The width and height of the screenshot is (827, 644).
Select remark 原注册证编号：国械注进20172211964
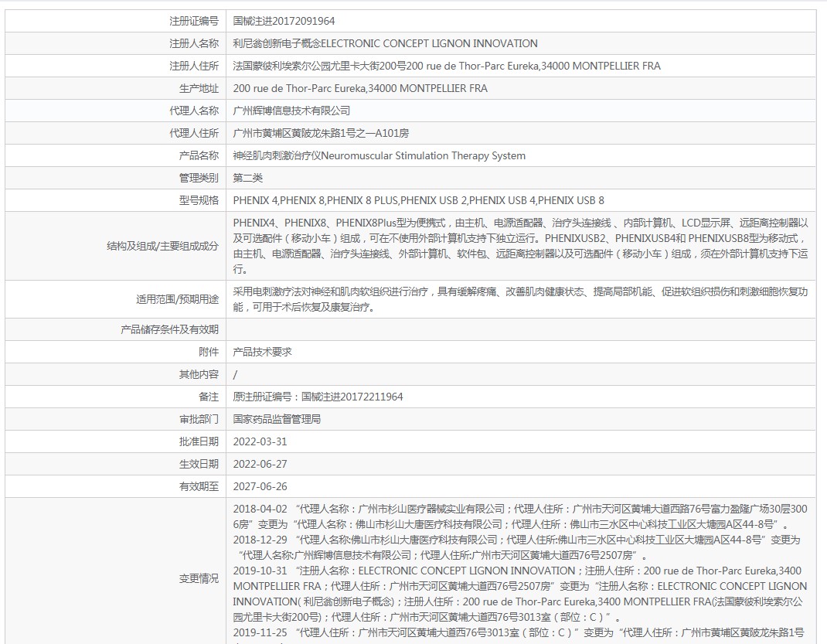[318, 397]
